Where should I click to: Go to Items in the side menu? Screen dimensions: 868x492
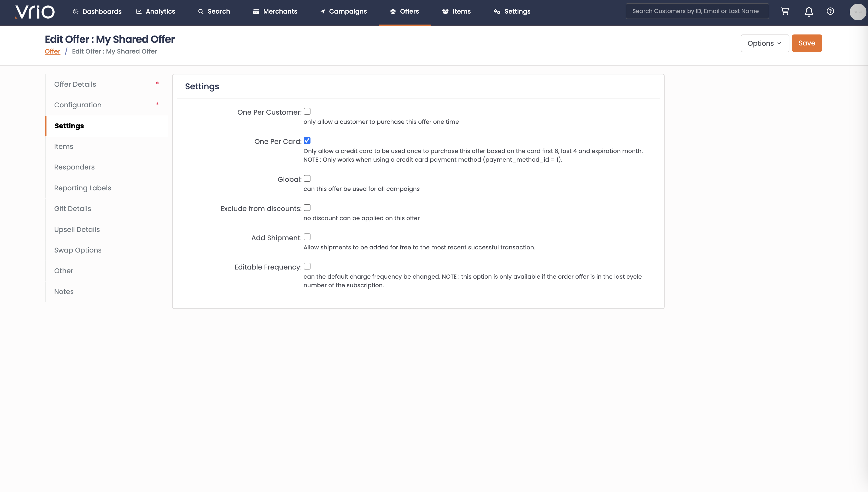(107, 147)
